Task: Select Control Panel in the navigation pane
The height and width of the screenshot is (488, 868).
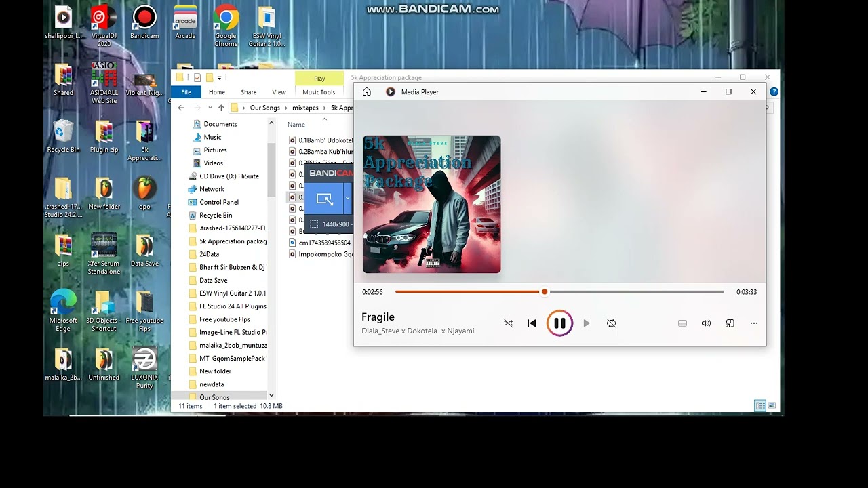Action: [x=219, y=202]
